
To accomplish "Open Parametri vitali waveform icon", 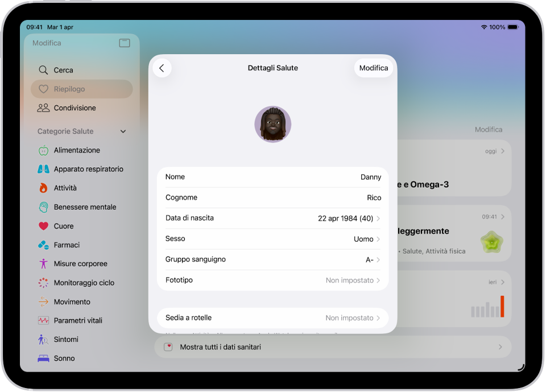I will pos(44,320).
